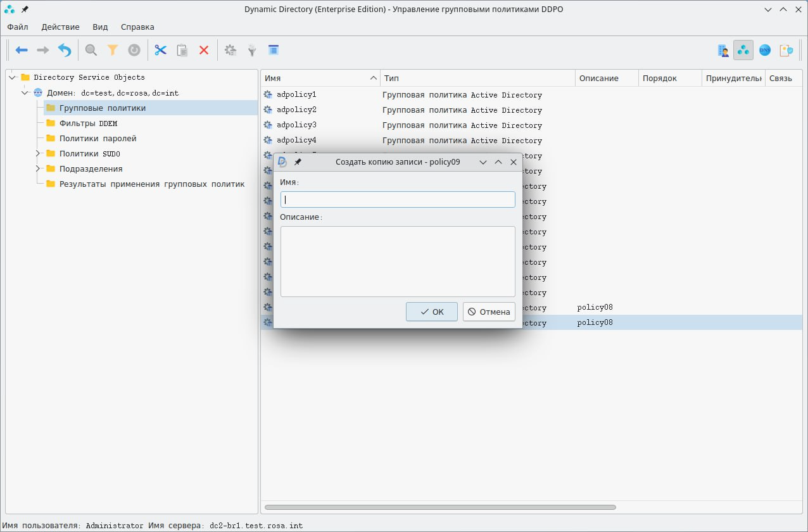Click the blue list view toolbar icon

tap(274, 50)
